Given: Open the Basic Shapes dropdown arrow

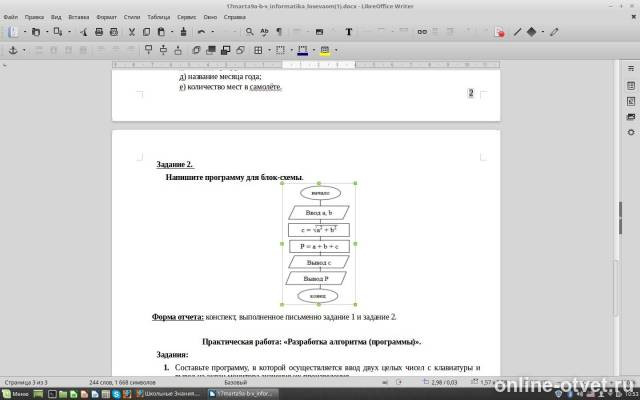Looking at the screenshot, I should [542, 32].
